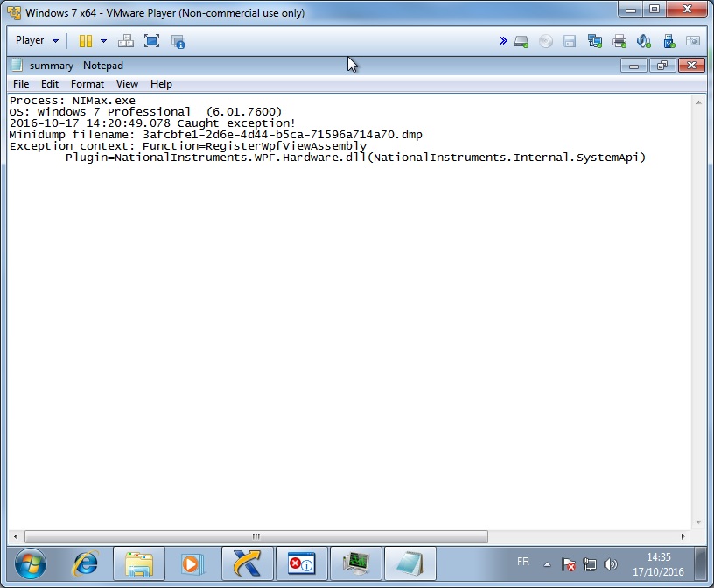Click the "Function=RegisterWpfViewAssembly" text
Viewport: 714px width, 588px height.
(x=255, y=146)
